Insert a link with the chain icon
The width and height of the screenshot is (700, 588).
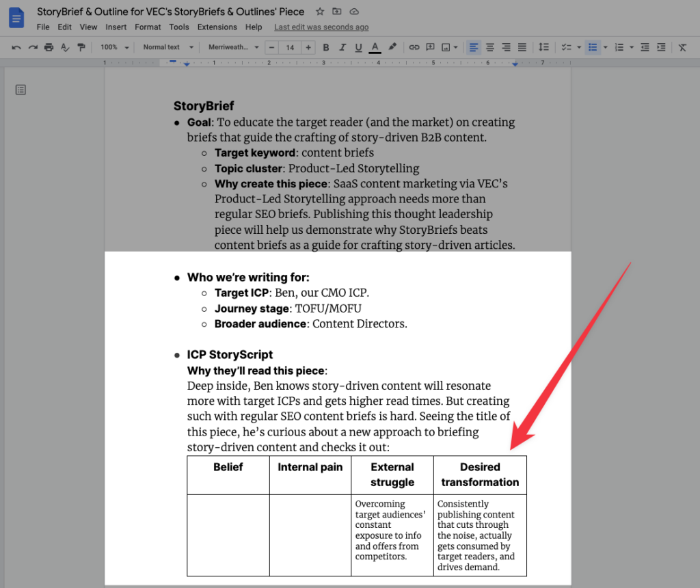pyautogui.click(x=414, y=47)
